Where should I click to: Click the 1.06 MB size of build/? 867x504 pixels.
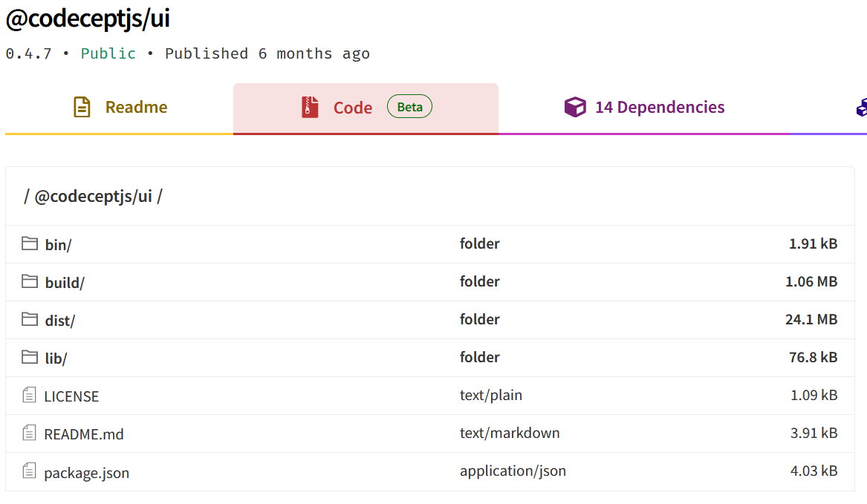coord(811,281)
